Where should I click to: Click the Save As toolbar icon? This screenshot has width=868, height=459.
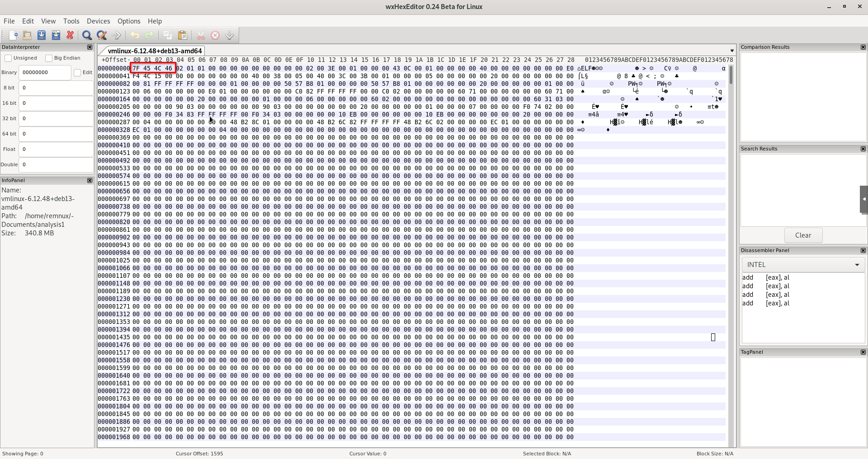(56, 35)
